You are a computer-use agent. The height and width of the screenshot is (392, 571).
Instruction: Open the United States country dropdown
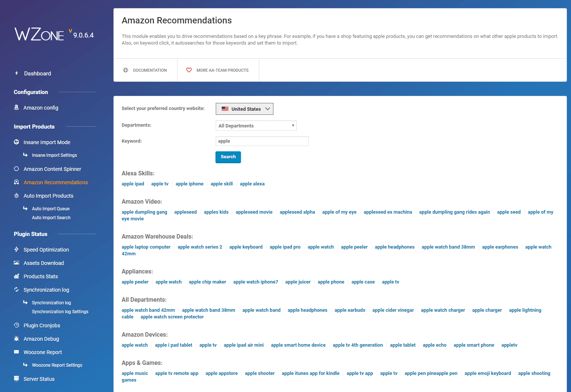point(244,109)
